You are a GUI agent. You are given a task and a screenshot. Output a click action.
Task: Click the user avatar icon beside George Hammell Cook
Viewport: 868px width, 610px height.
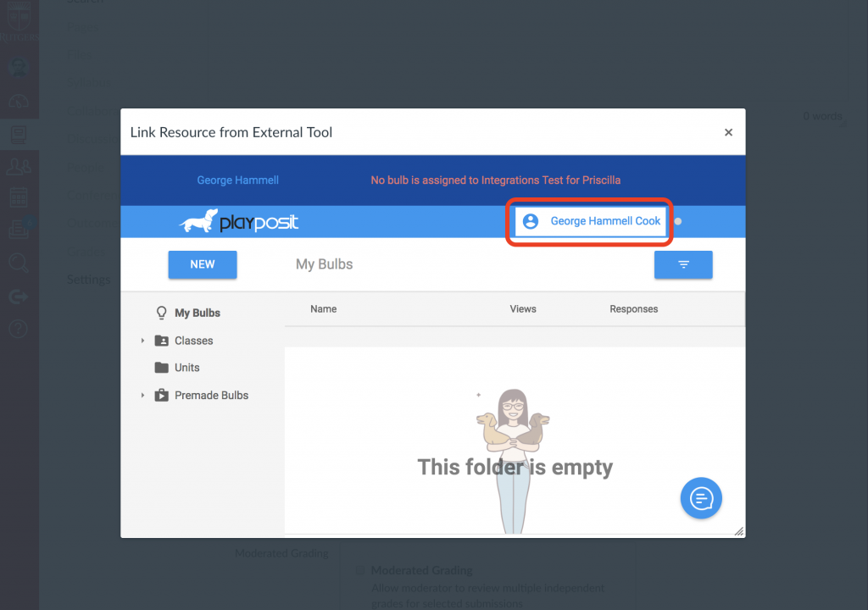coord(531,221)
